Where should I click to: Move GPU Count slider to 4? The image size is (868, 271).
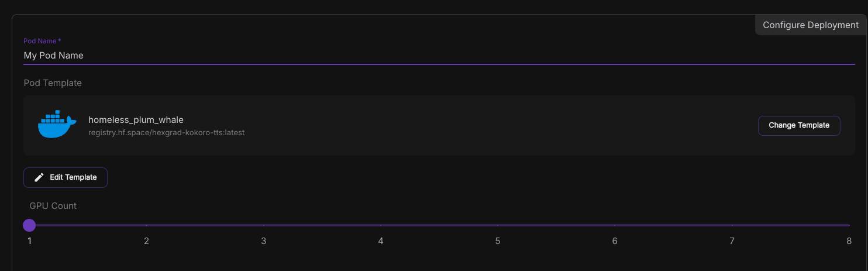point(381,225)
